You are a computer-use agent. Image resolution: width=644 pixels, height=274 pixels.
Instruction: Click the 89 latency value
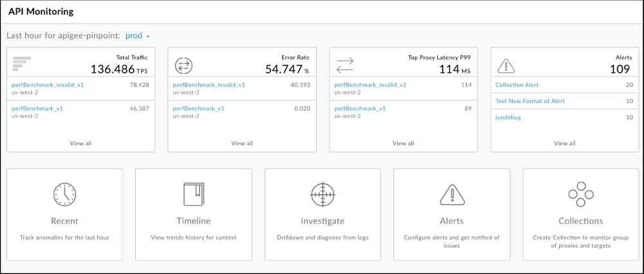click(x=468, y=109)
